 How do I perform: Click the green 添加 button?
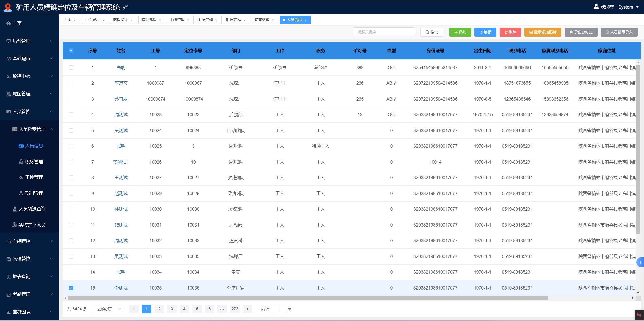[460, 32]
